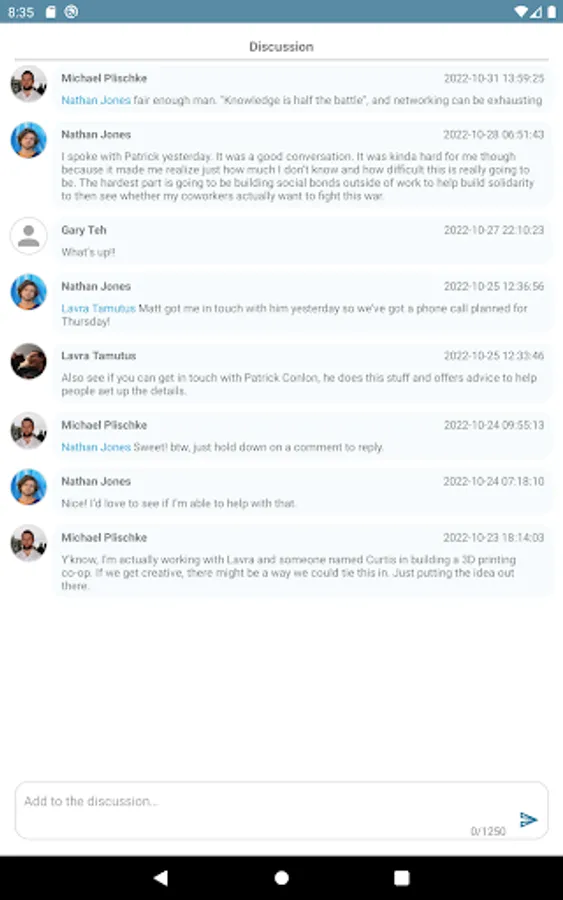This screenshot has width=563, height=900.
Task: Tap Nathan Jones mention before 'Sweet! btw'
Action: tap(96, 447)
